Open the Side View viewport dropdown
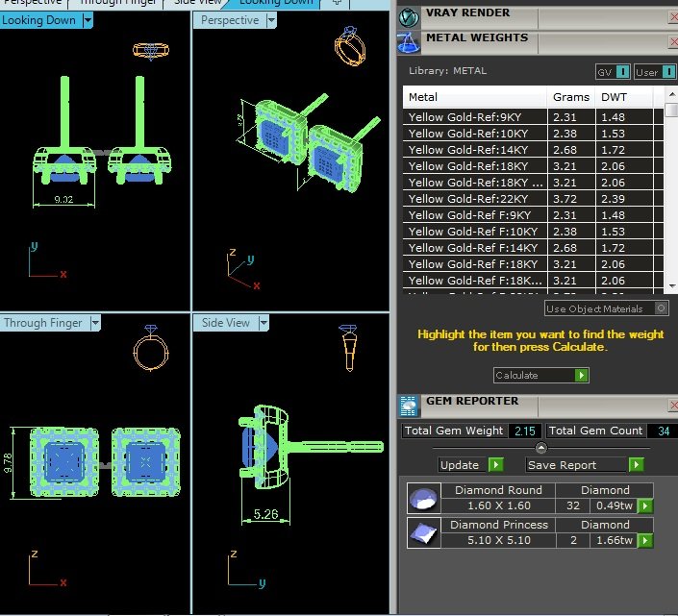The image size is (678, 616). click(264, 323)
